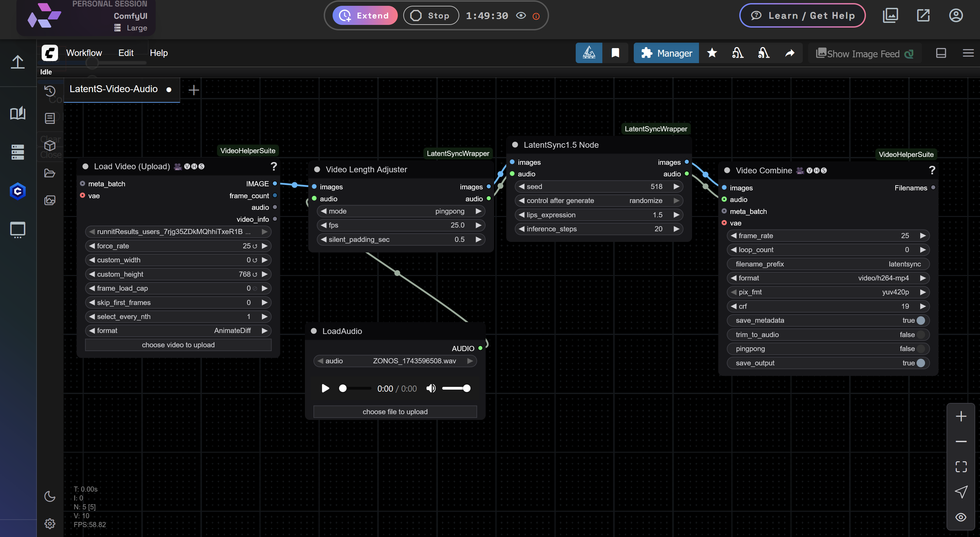
Task: Play the loaded audio clip
Action: pos(325,388)
